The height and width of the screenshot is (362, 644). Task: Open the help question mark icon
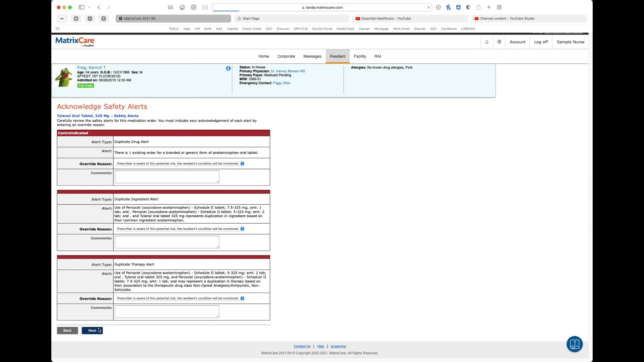[499, 42]
